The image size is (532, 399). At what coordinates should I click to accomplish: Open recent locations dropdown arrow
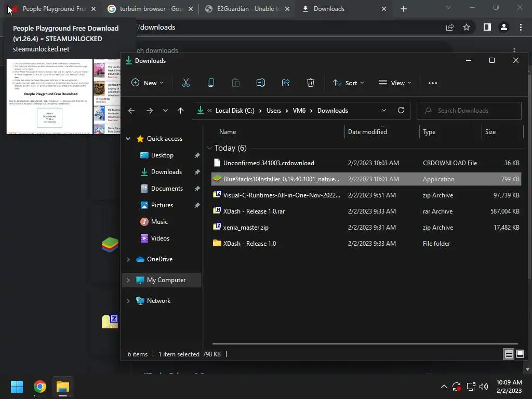pyautogui.click(x=165, y=111)
